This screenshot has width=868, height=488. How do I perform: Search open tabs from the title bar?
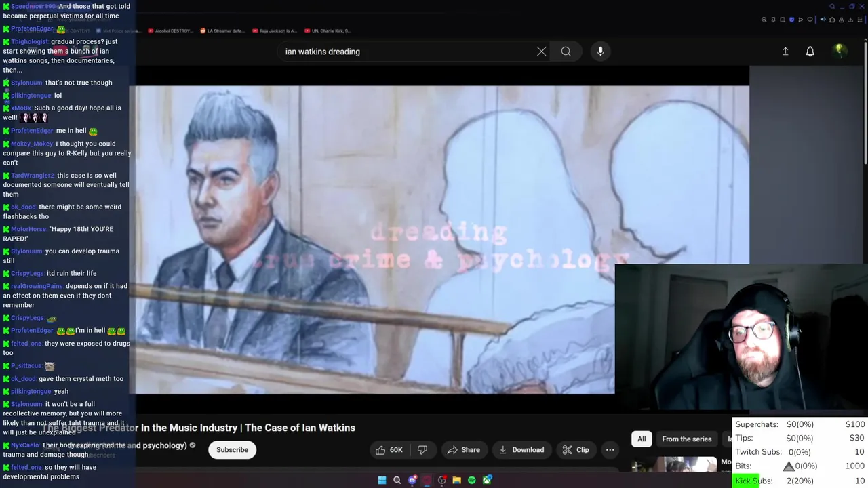pos(832,7)
